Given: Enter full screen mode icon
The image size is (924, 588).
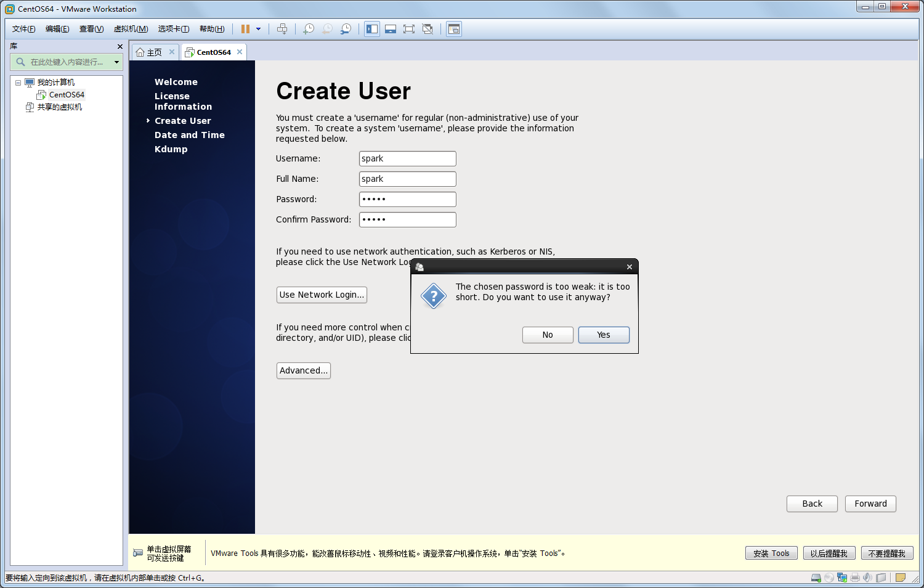Looking at the screenshot, I should point(409,29).
